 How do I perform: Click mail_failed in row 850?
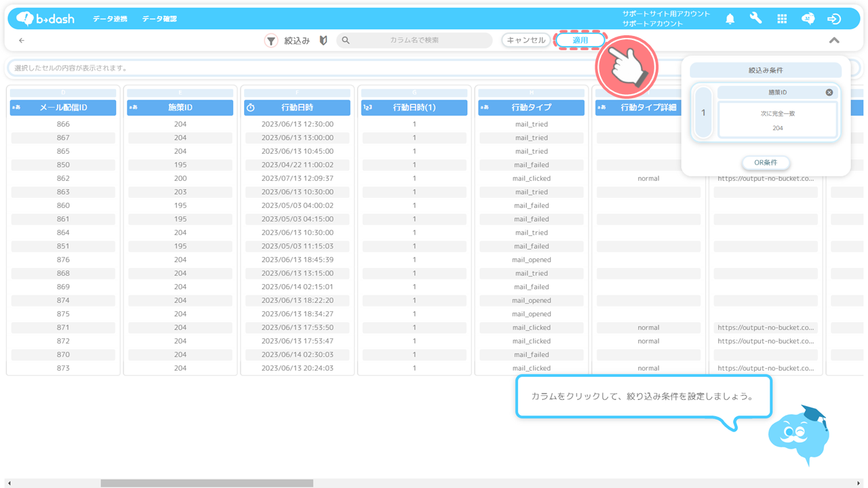click(x=531, y=165)
